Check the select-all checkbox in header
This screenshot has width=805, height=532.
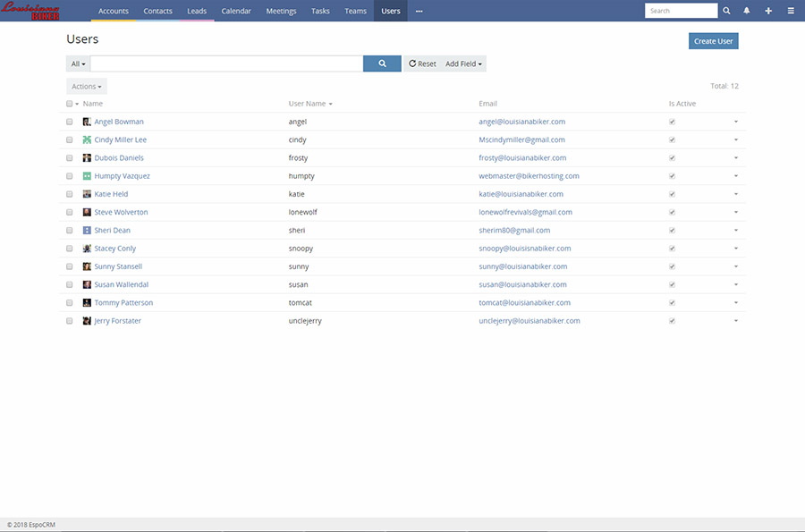(70, 104)
